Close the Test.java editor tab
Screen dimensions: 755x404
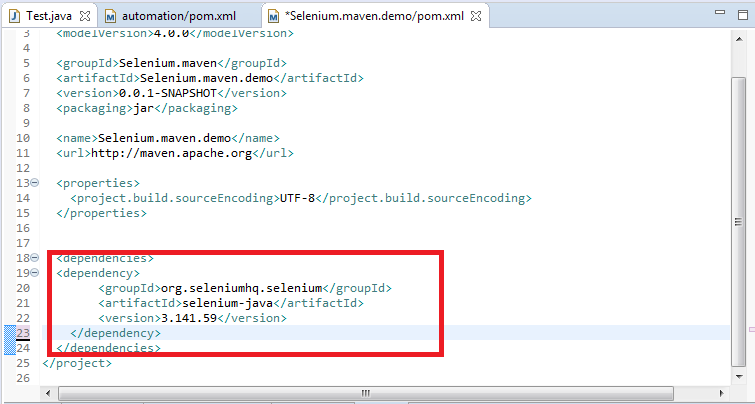pyautogui.click(x=83, y=17)
